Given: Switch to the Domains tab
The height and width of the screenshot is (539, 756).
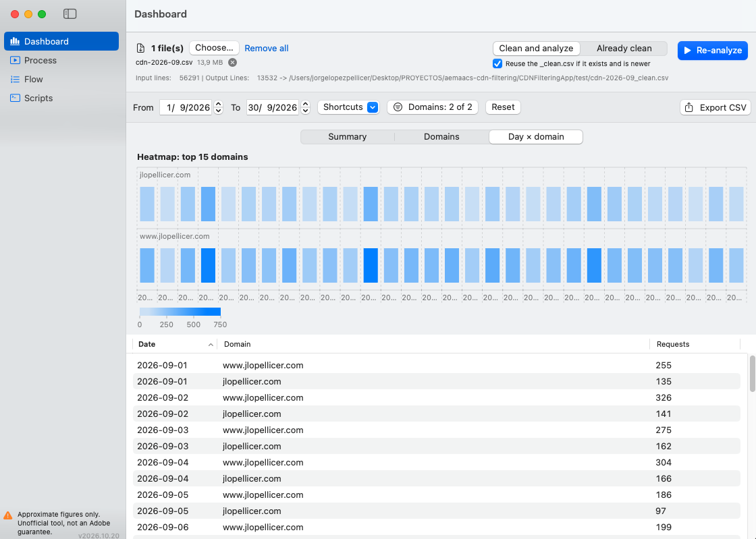Looking at the screenshot, I should 441,137.
